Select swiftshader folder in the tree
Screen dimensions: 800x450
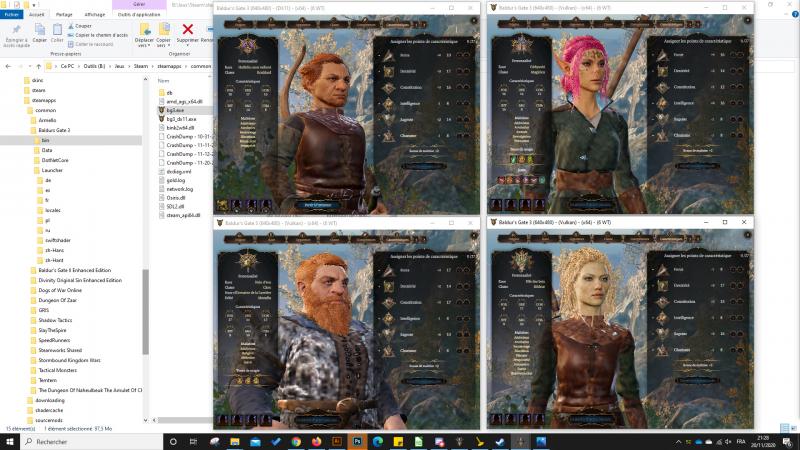(x=58, y=240)
